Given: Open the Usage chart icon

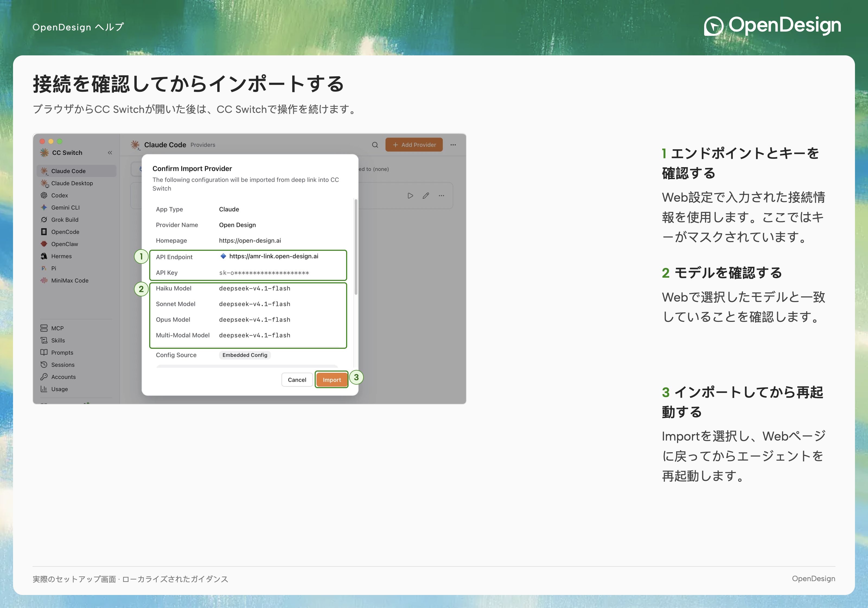Looking at the screenshot, I should point(44,389).
